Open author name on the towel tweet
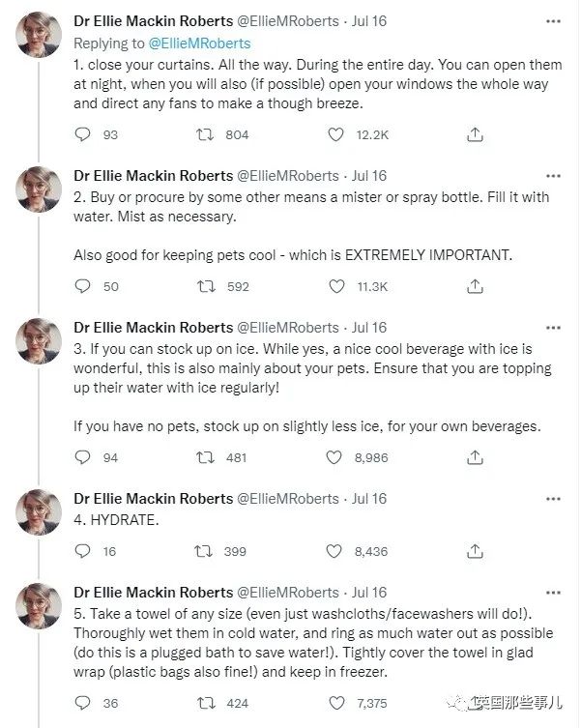Image resolution: width=581 pixels, height=728 pixels. point(154,592)
